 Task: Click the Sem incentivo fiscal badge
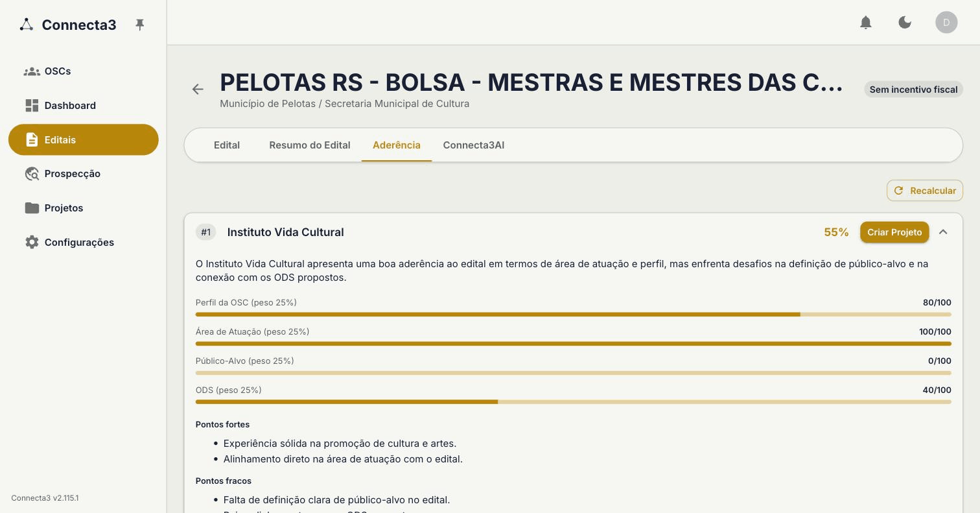[913, 89]
